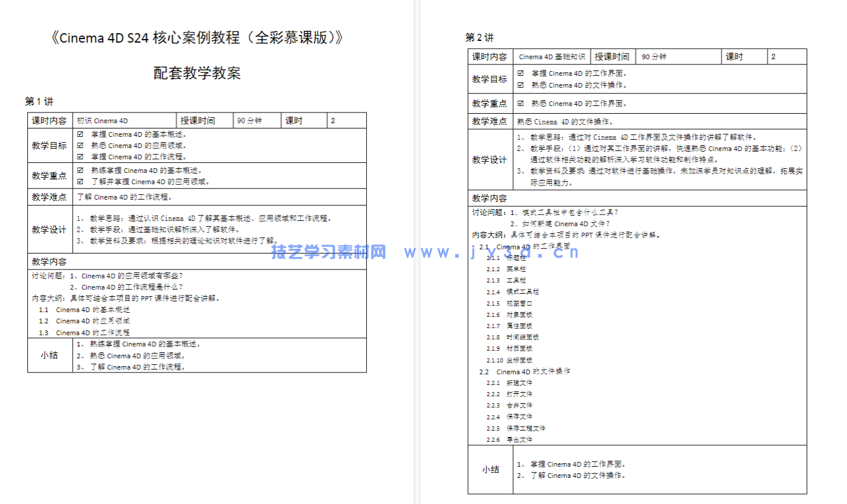
Task: Toggle "掌握 Cinema 4D 的工作界面" on page two
Action: click(x=519, y=73)
